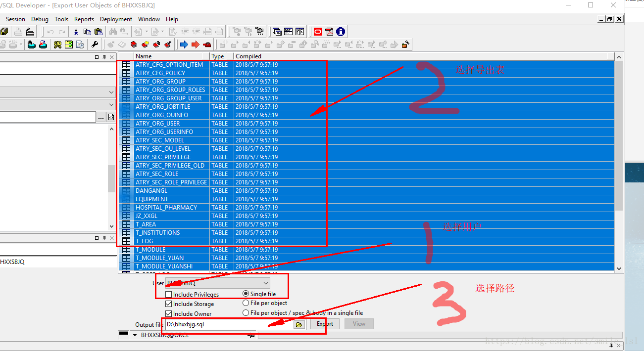The height and width of the screenshot is (351, 644).
Task: Select the EQUIPMENT table row
Action: 366,199
